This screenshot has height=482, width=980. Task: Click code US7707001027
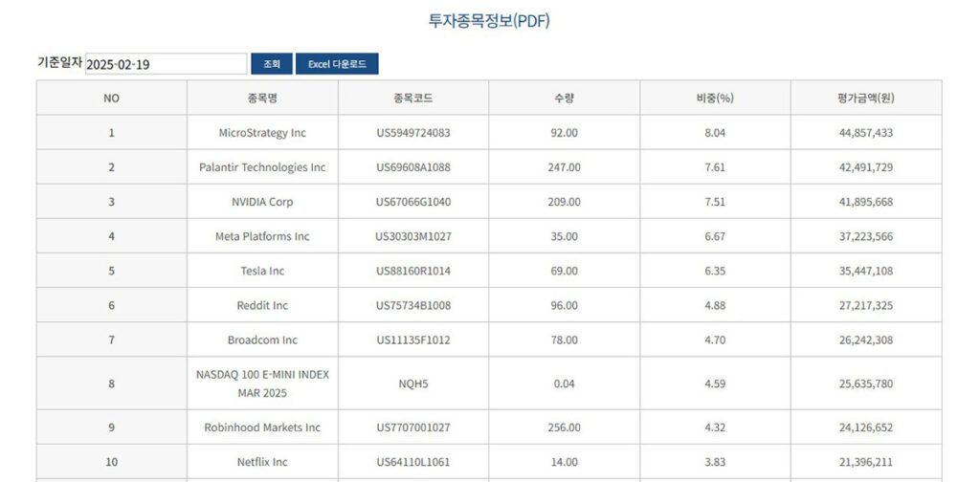413,427
